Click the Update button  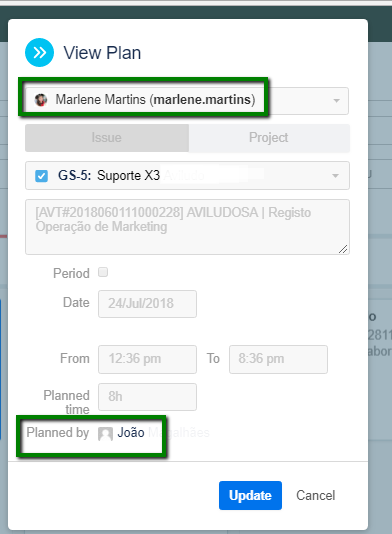point(250,495)
